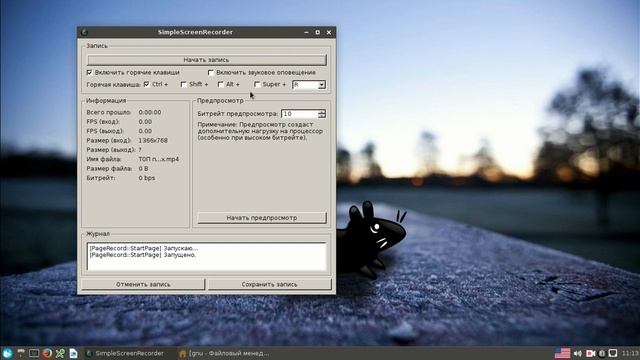
Task: Launch Firefox from the panel
Action: point(47,353)
